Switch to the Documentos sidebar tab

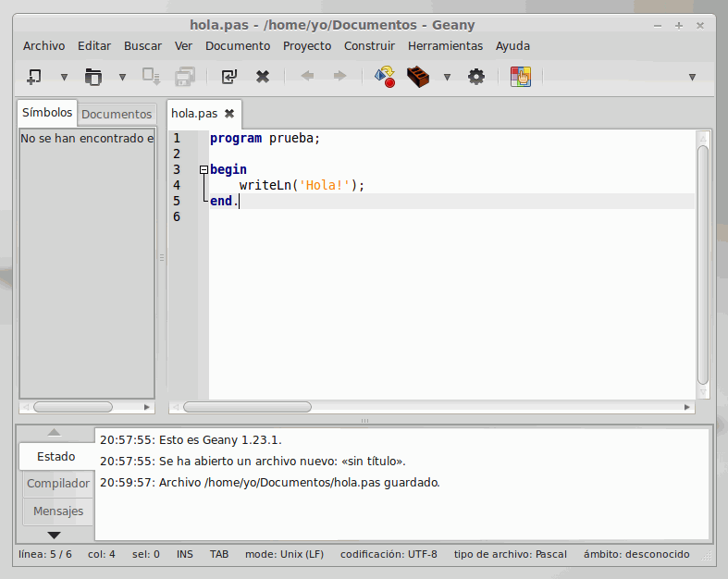[117, 114]
